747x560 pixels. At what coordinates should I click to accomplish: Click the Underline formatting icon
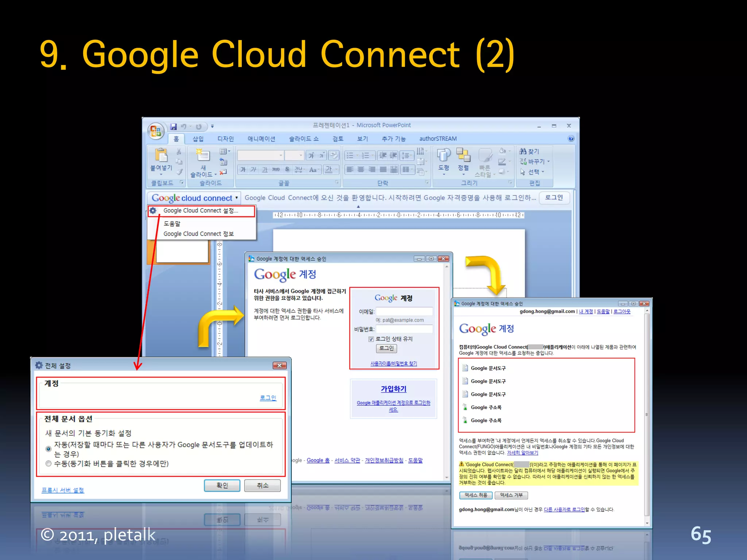point(264,170)
